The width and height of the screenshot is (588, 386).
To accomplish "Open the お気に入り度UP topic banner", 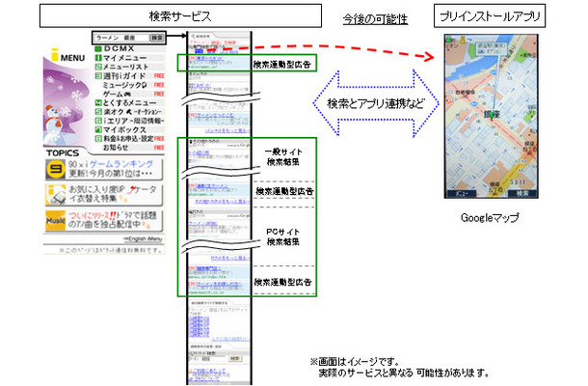I will [x=115, y=198].
